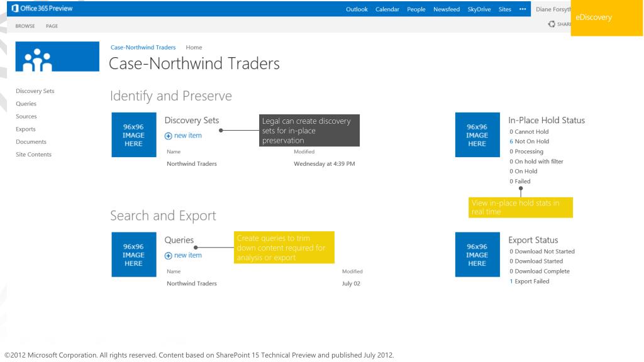Click the 'Wednesday at 4:39 PM' modified value
Screen dimensions: 644x362
click(325, 163)
